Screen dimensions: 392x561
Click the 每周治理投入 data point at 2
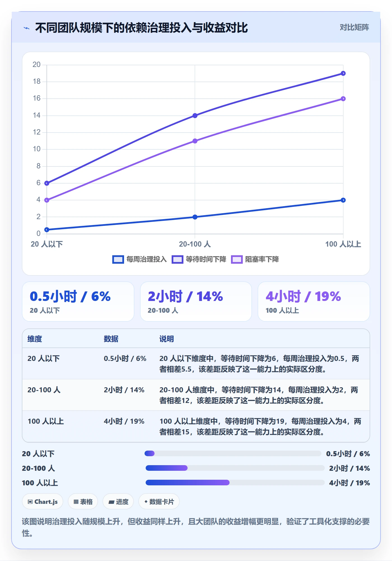pos(195,217)
